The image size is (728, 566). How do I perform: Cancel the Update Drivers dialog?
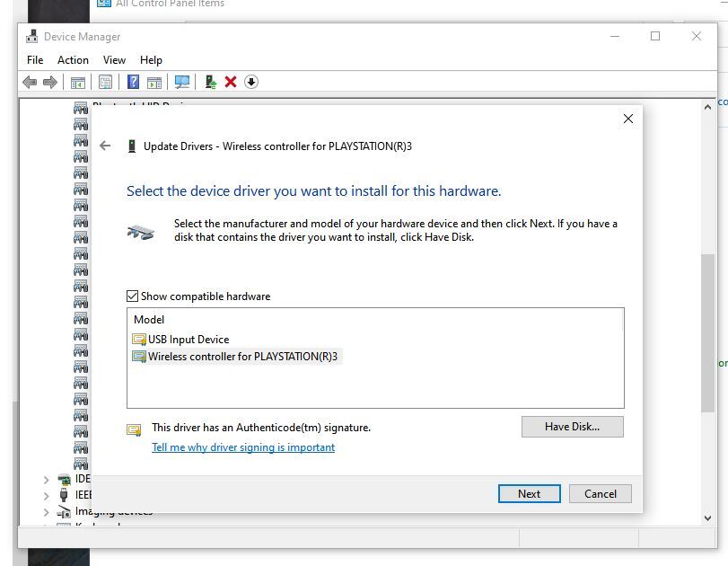(601, 493)
